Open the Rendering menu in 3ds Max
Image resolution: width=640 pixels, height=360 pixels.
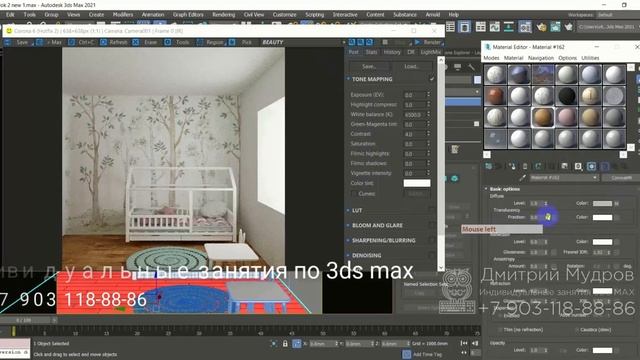[223, 15]
